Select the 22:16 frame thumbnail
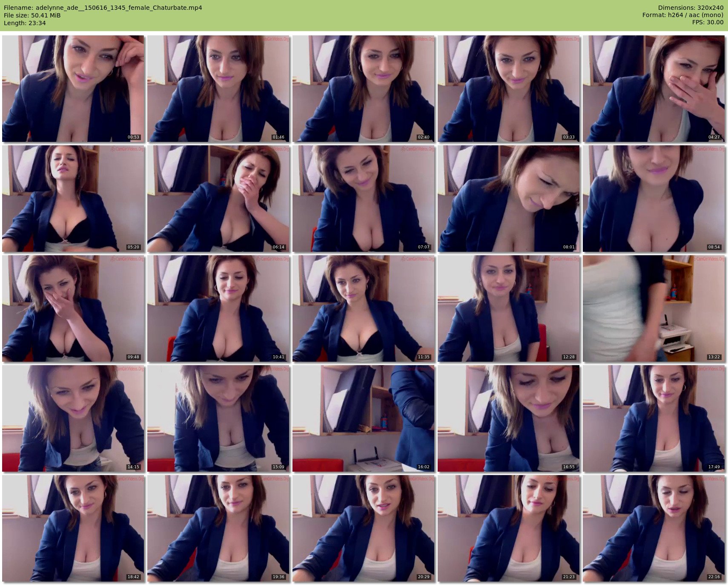 (654, 528)
